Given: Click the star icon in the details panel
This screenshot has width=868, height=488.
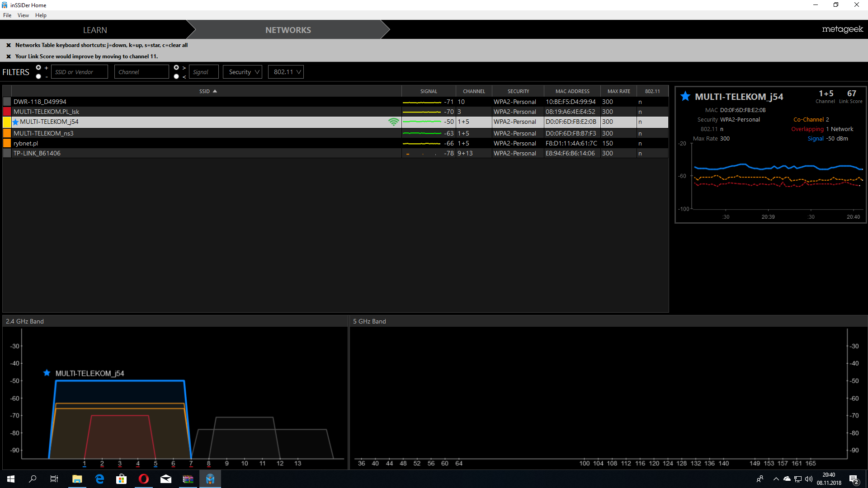Looking at the screenshot, I should click(685, 96).
